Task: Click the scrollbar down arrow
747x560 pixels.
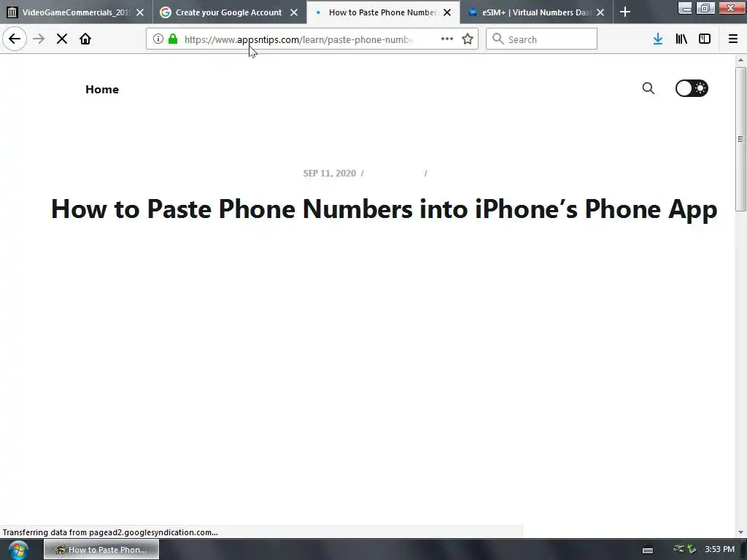Action: pyautogui.click(x=740, y=532)
